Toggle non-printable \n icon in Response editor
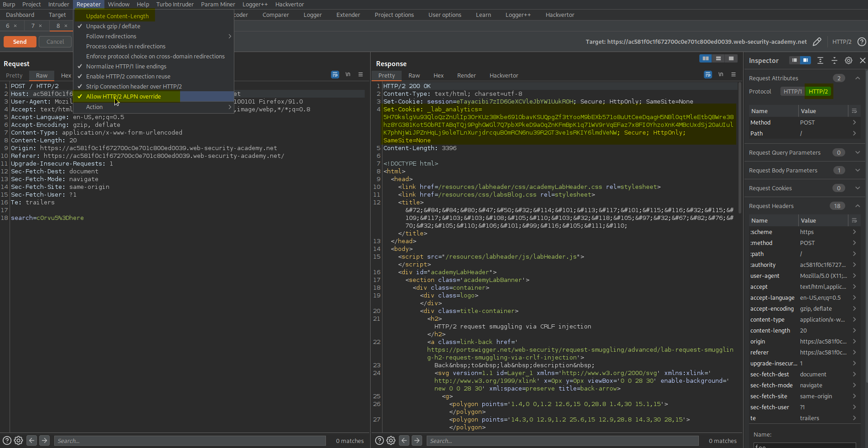Viewport: 868px width, 448px height. coord(721,74)
